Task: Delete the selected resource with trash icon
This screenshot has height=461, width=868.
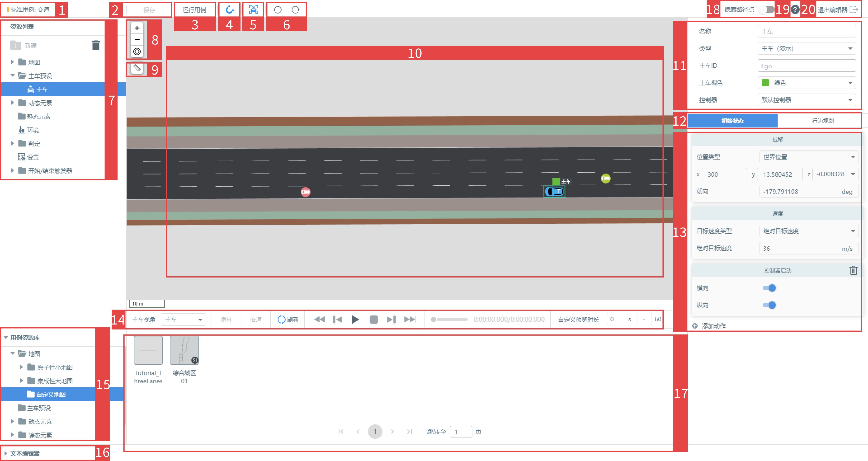Action: point(96,45)
